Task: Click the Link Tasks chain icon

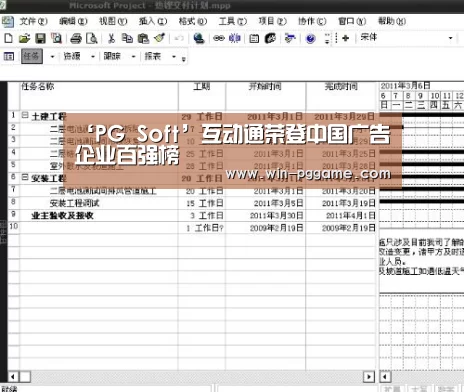Action: (x=219, y=38)
